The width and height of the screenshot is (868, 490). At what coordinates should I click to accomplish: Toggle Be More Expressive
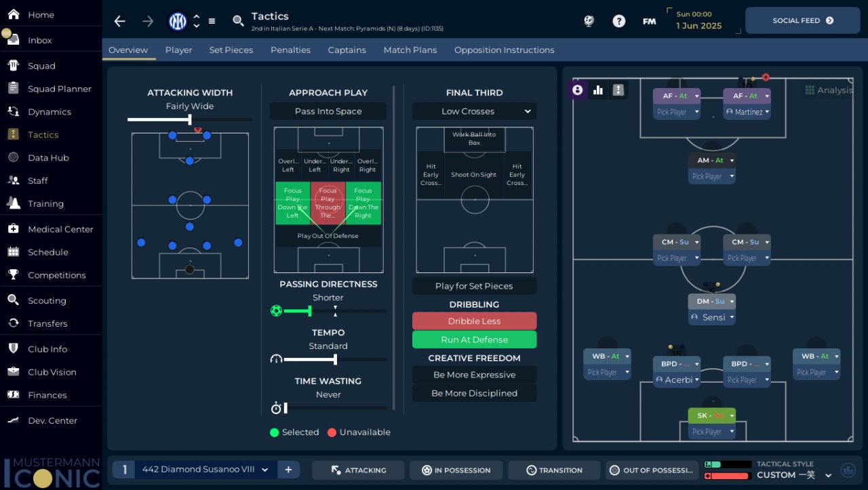pyautogui.click(x=474, y=375)
